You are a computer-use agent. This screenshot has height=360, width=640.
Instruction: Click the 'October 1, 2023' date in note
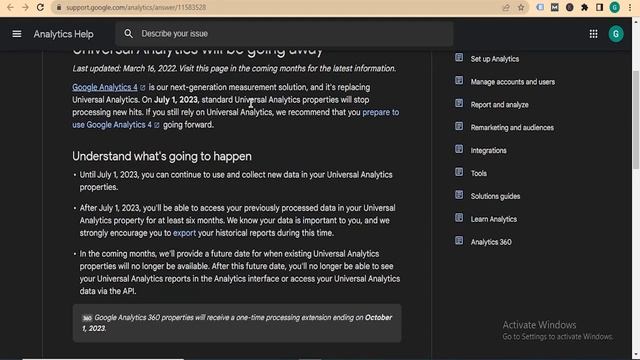pyautogui.click(x=237, y=323)
